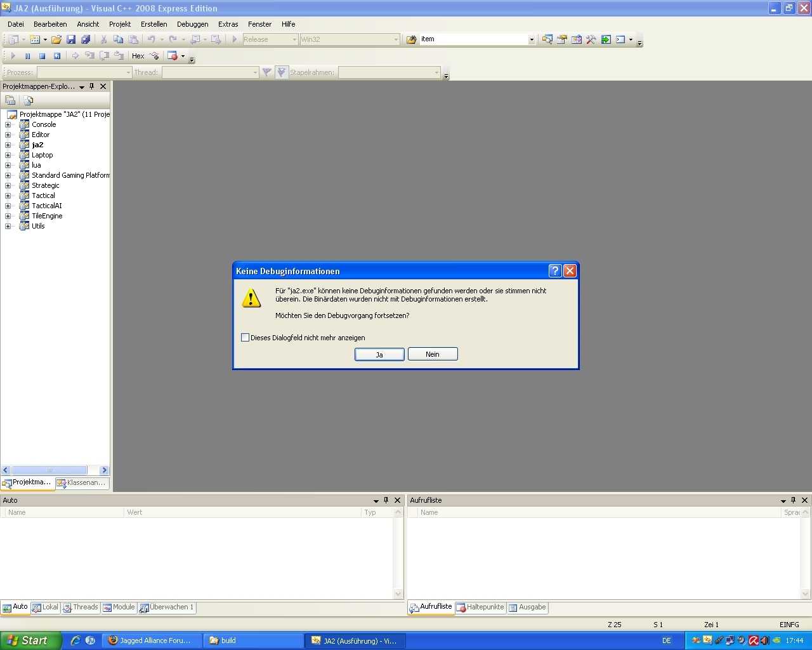Click the Windows Start button
The height and width of the screenshot is (650, 812).
pyautogui.click(x=31, y=640)
